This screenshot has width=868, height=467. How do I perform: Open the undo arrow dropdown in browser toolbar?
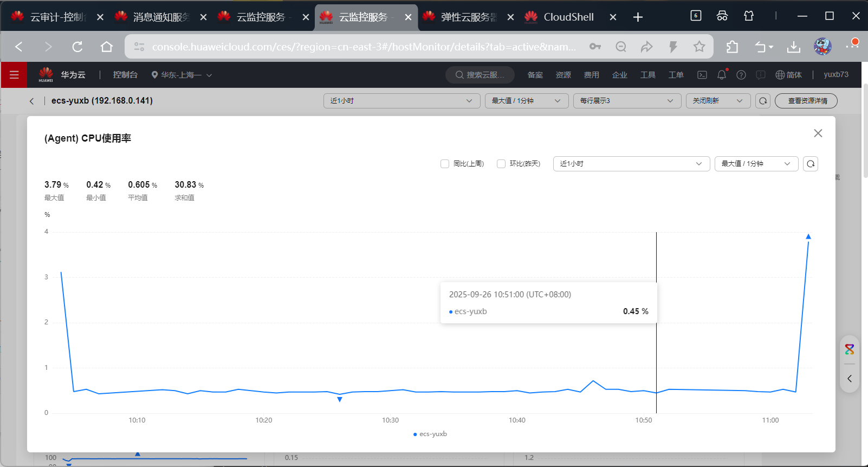click(764, 47)
